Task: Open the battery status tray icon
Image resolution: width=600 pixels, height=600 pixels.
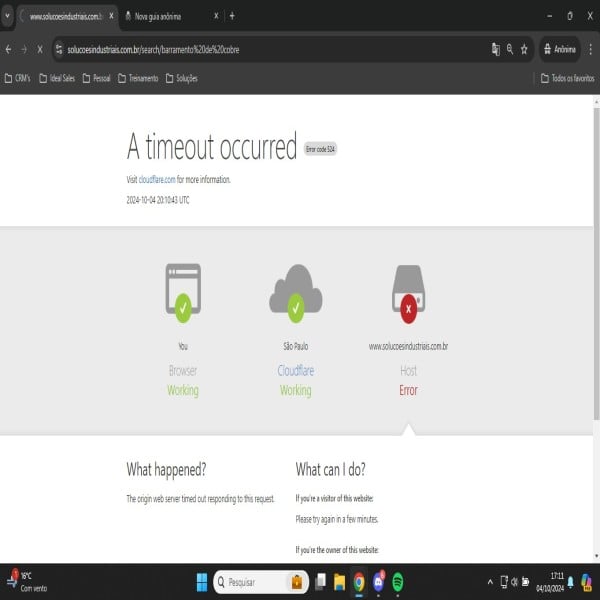Action: coord(526,582)
